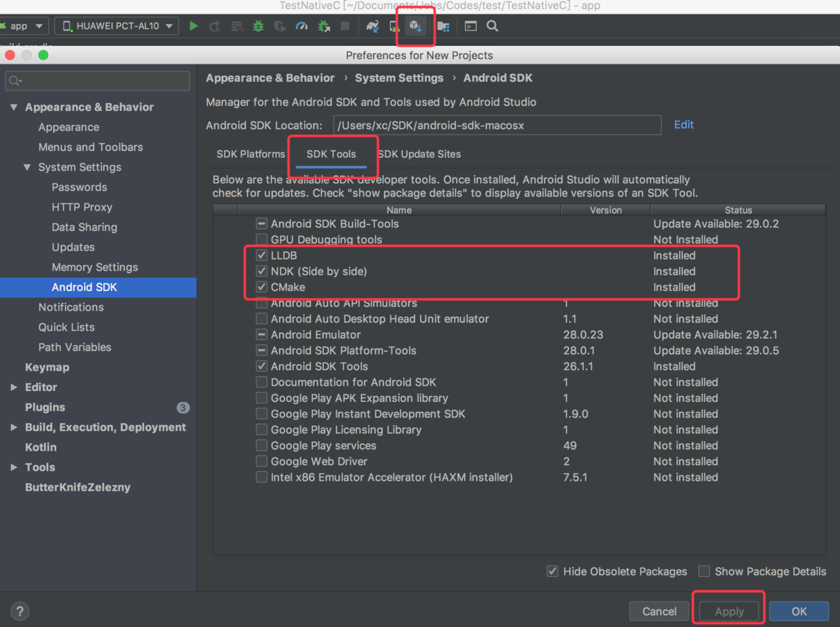Uncheck the Android SDK Tools checkbox
Screen dimensions: 840x627
[261, 366]
